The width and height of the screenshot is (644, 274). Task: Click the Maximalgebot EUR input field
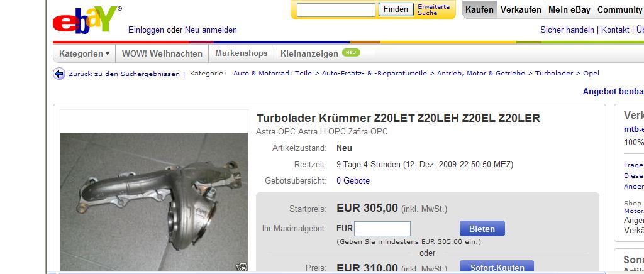point(382,229)
